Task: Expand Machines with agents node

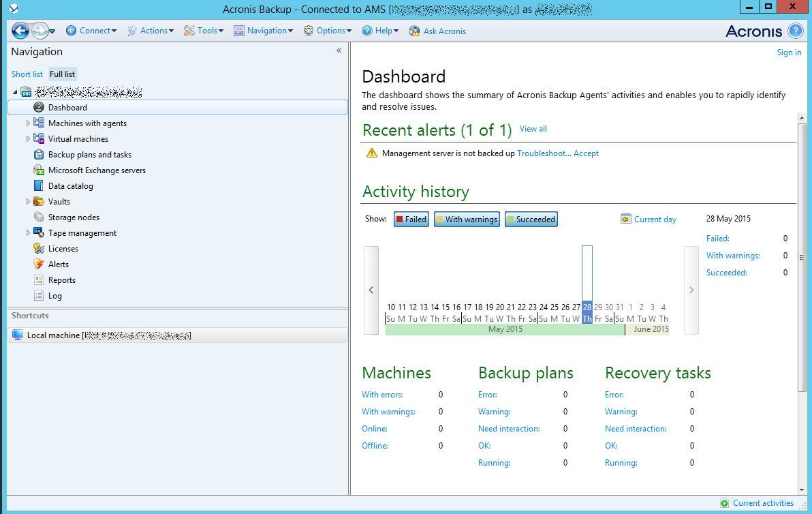Action: coord(28,123)
